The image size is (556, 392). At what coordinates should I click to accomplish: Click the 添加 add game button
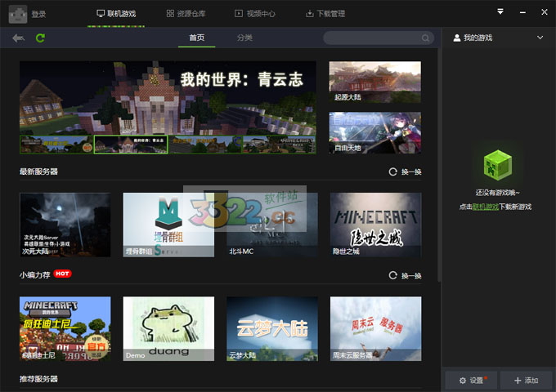(527, 381)
